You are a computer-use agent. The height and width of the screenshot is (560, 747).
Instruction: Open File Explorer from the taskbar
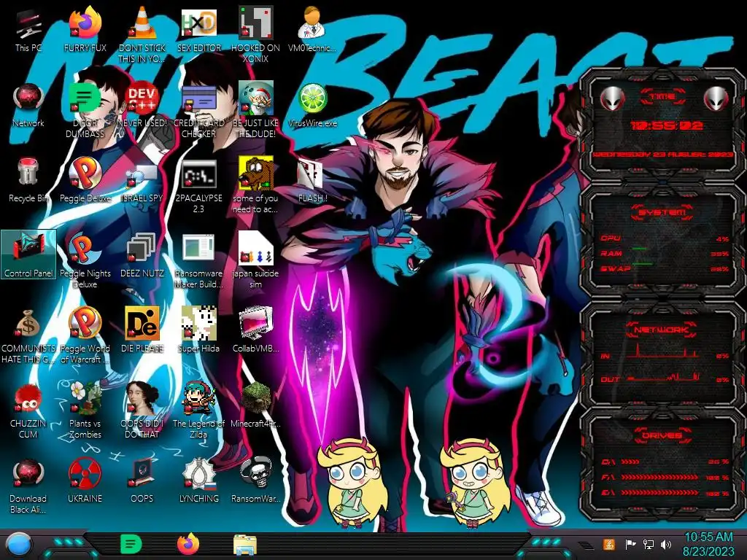tap(245, 545)
